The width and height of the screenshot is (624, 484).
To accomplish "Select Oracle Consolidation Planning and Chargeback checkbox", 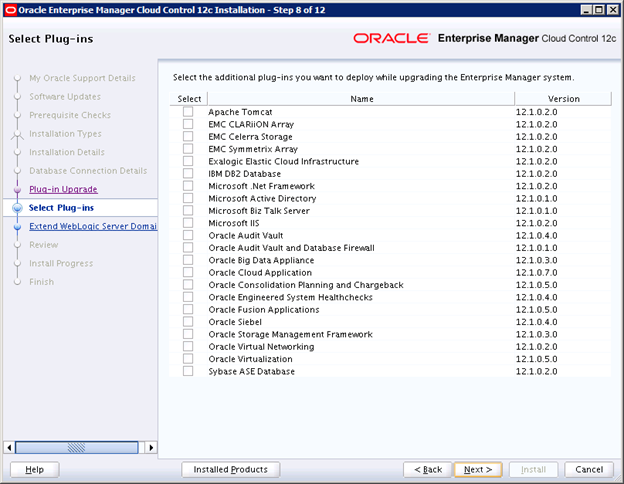I will 188,285.
